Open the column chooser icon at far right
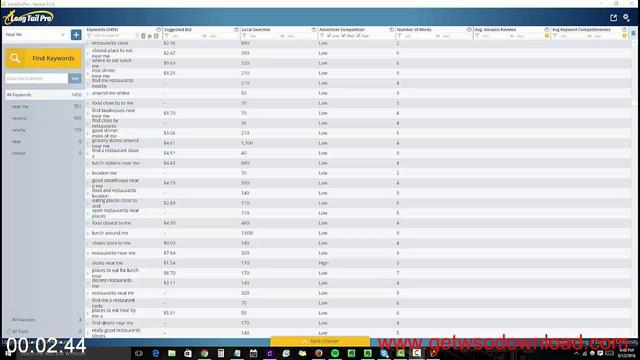The width and height of the screenshot is (640, 360). [x=633, y=33]
